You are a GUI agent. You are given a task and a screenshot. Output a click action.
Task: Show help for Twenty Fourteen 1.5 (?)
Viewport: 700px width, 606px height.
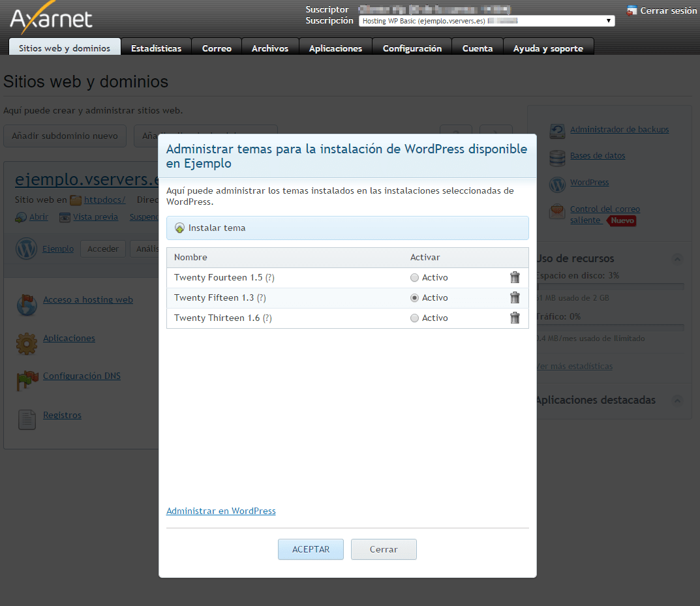point(269,278)
